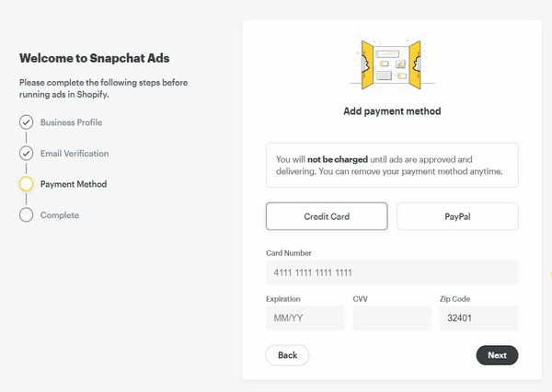Click the Business Profile checkmark circle

[x=26, y=122]
